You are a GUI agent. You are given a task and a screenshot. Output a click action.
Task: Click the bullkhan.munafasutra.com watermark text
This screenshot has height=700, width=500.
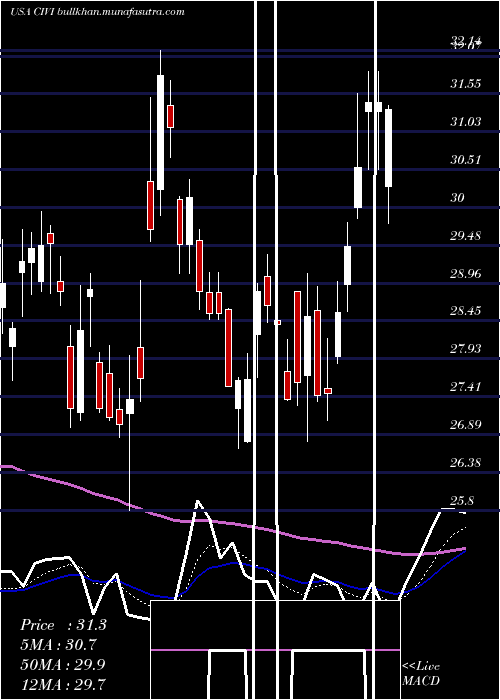tap(121, 12)
